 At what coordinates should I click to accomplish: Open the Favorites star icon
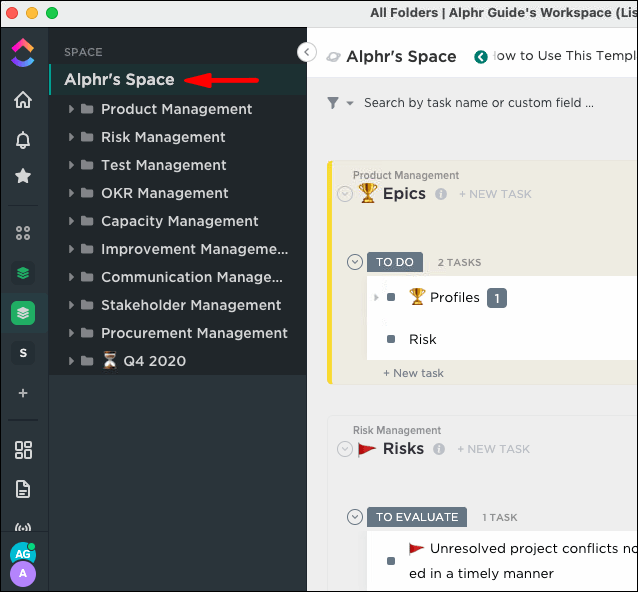tap(23, 176)
